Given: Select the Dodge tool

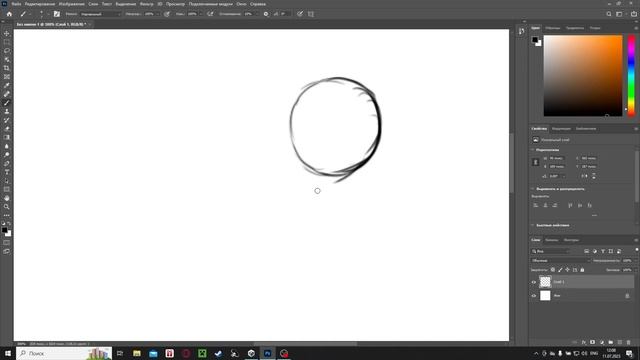Looking at the screenshot, I should click(x=7, y=155).
